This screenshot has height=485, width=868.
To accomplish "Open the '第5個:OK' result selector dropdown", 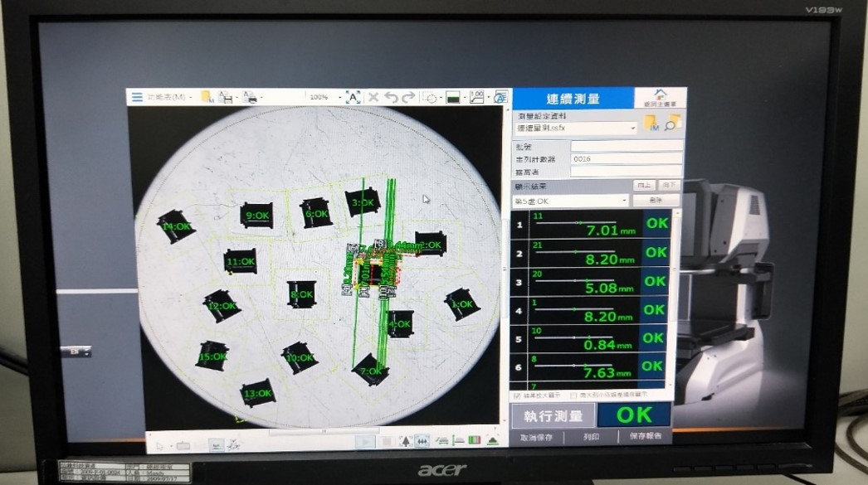I will point(625,201).
